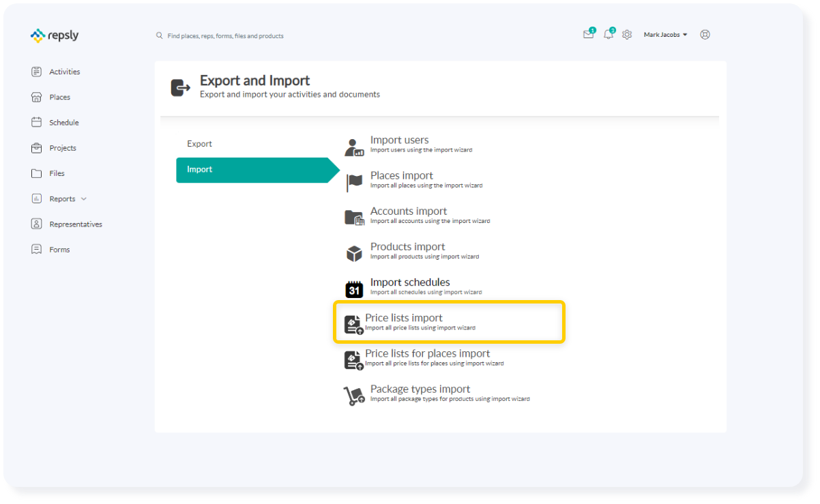This screenshot has width=820, height=504.
Task: Open the Places import link
Action: [x=402, y=176]
